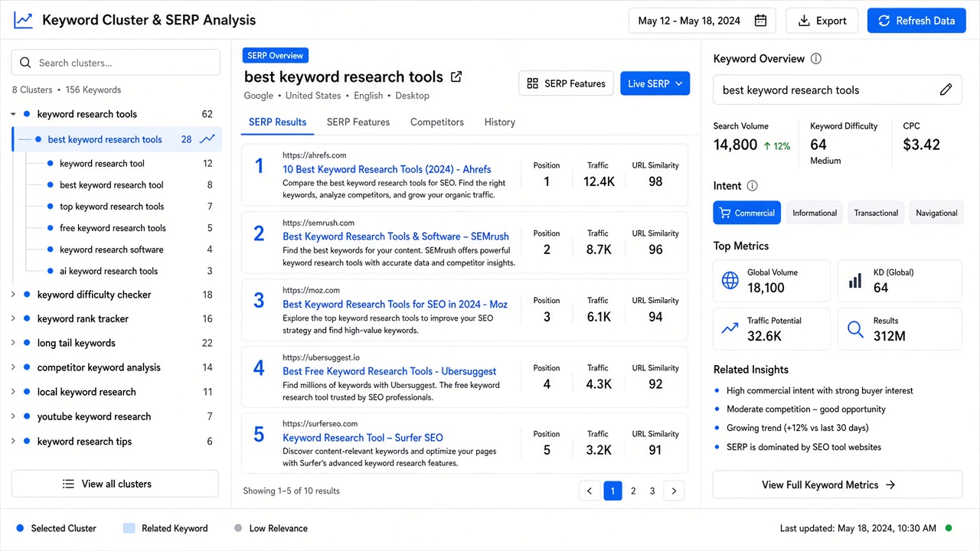Select the Commercial intent chip
The width and height of the screenshot is (980, 551).
(746, 213)
